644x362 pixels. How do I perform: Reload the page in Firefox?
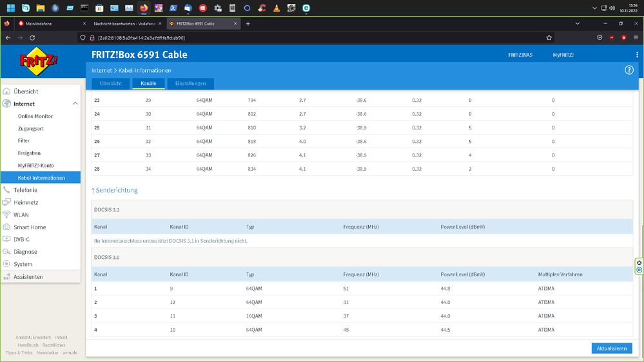[x=32, y=38]
